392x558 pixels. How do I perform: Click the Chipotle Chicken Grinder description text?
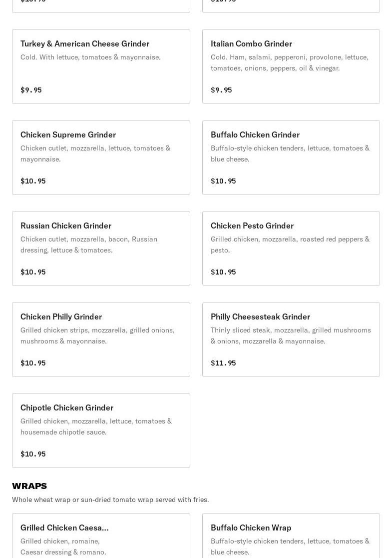coord(96,426)
